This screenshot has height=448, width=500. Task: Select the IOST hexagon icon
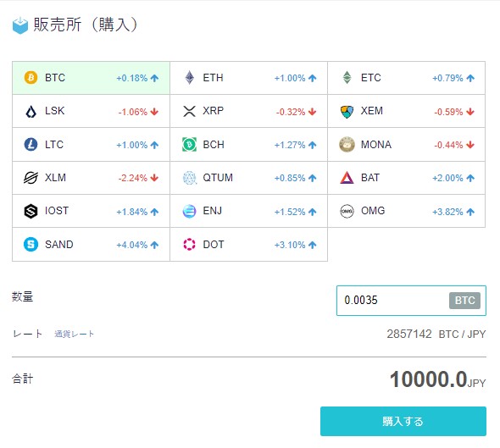(31, 211)
